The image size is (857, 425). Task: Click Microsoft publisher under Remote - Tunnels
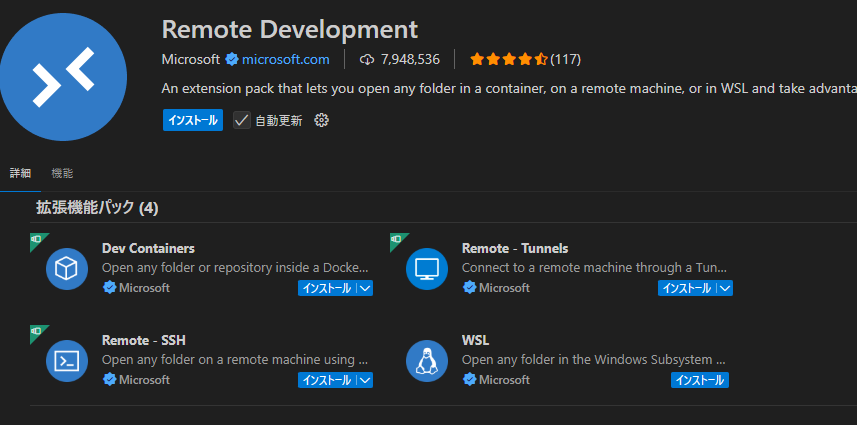point(504,287)
